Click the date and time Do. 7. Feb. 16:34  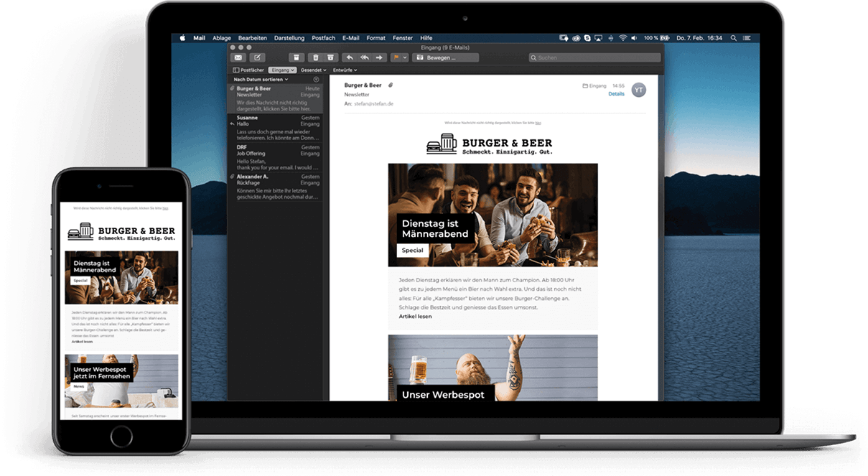point(699,38)
